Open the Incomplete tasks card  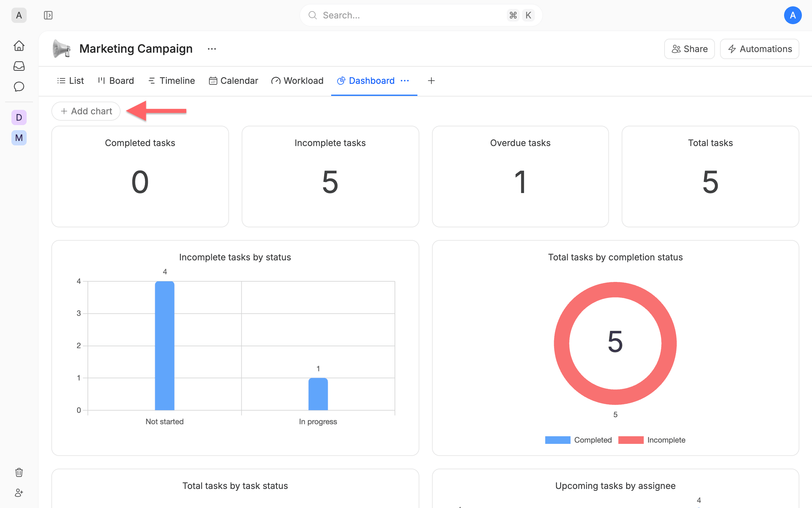pos(330,177)
